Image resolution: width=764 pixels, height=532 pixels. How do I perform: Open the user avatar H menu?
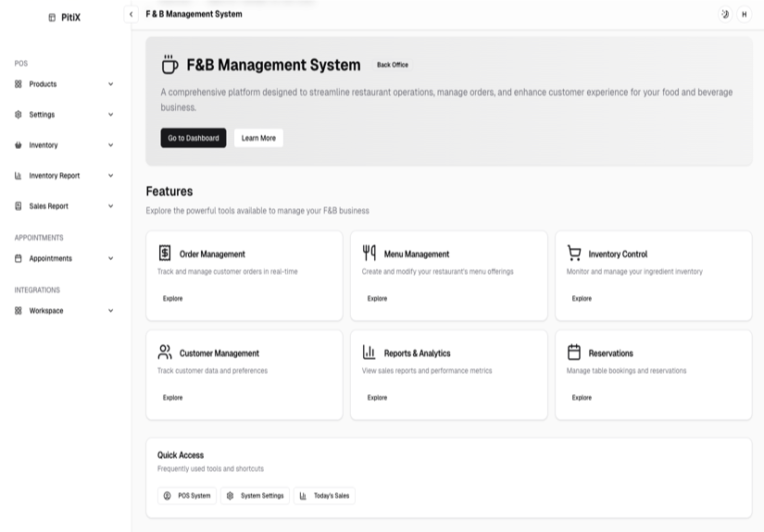click(x=744, y=14)
